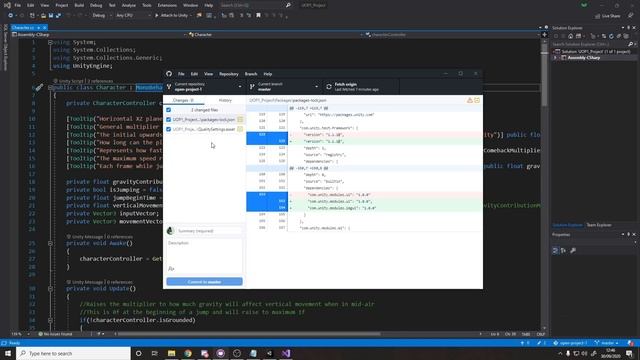Toggle the '2 changed files' select-all checkbox
This screenshot has width=640, height=360.
pos(169,110)
